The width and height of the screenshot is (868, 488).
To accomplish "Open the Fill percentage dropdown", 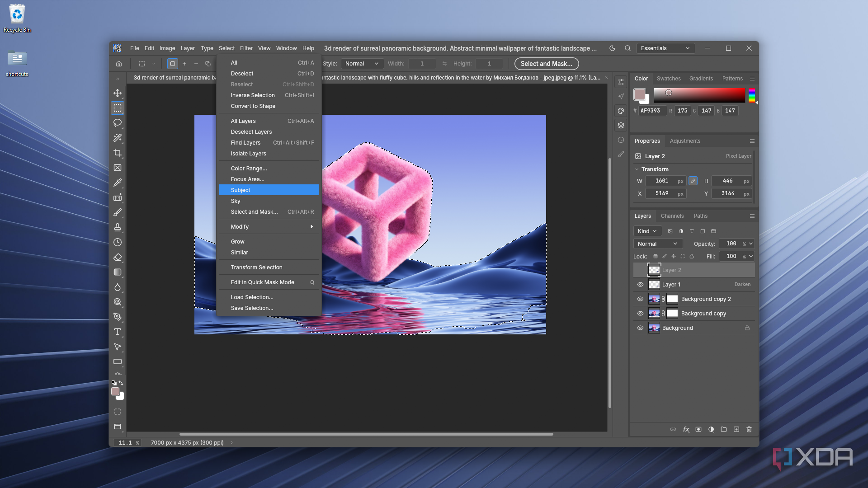I will point(751,256).
